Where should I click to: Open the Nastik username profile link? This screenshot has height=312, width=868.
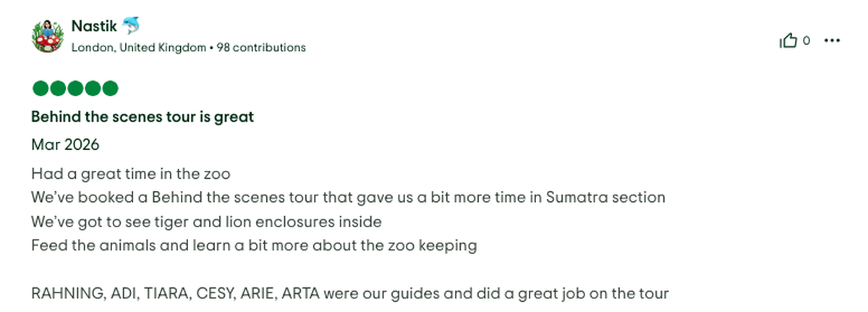coord(93,27)
